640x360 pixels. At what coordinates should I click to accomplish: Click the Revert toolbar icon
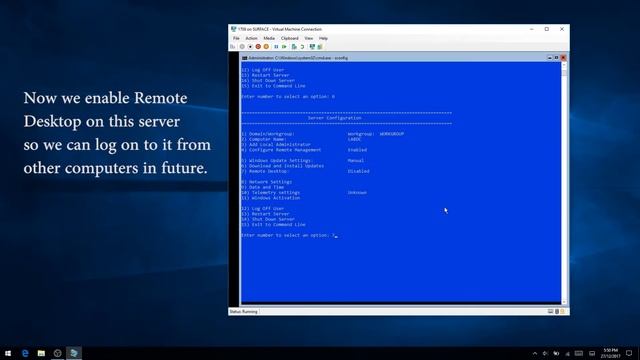click(x=302, y=47)
